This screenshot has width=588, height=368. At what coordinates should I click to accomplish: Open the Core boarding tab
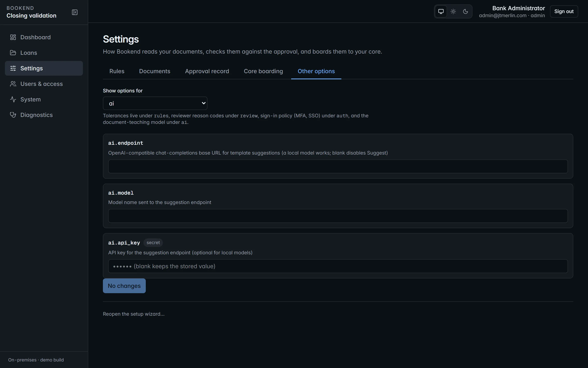tap(263, 71)
